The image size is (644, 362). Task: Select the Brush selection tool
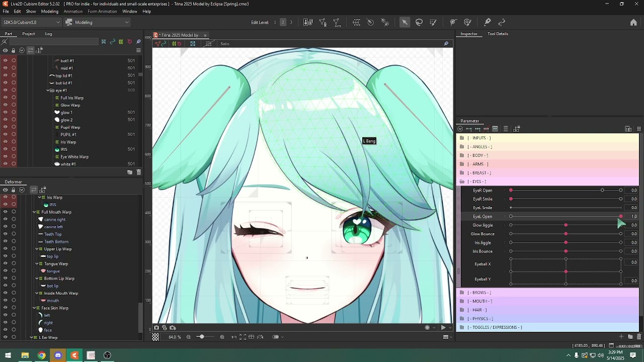pos(433,22)
